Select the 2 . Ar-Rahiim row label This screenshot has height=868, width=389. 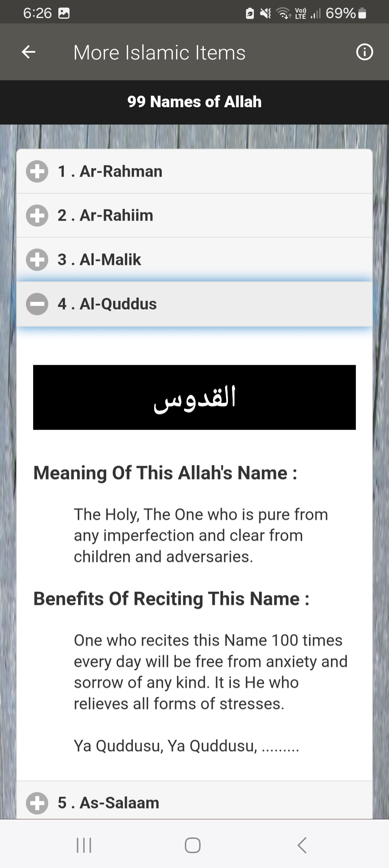(105, 215)
